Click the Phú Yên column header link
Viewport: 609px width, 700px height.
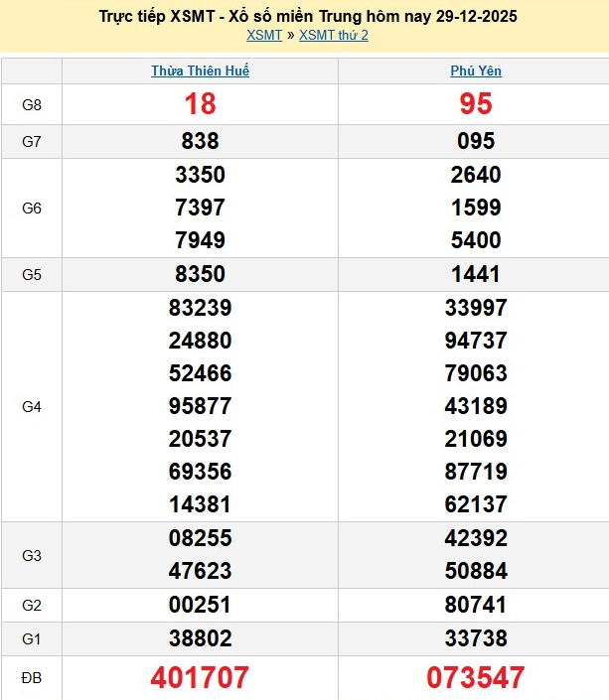click(476, 71)
